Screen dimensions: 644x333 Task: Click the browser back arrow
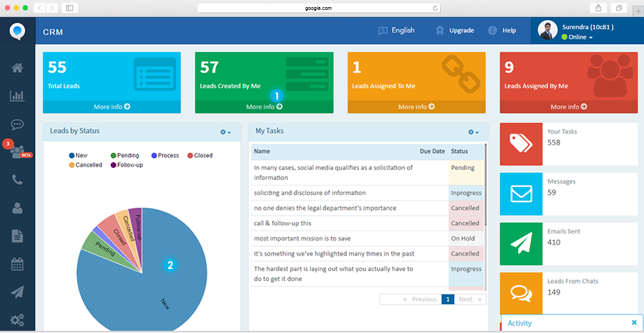pyautogui.click(x=39, y=8)
